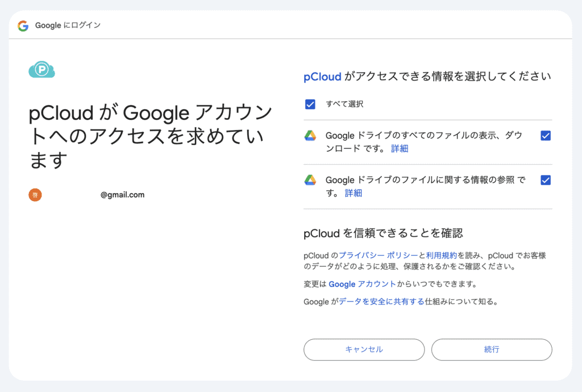
Task: Click the blue pCloud link in heading
Action: (322, 77)
